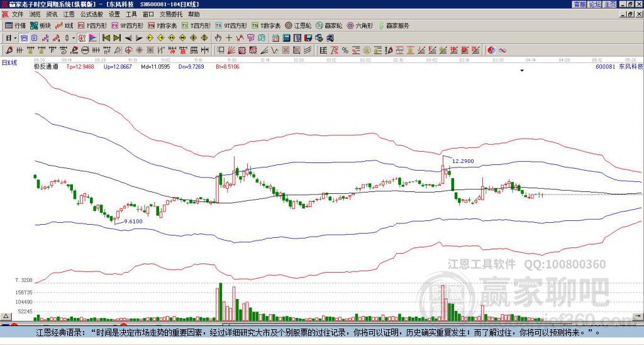
Task: Click the 12.2900 high price label
Action: click(463, 161)
